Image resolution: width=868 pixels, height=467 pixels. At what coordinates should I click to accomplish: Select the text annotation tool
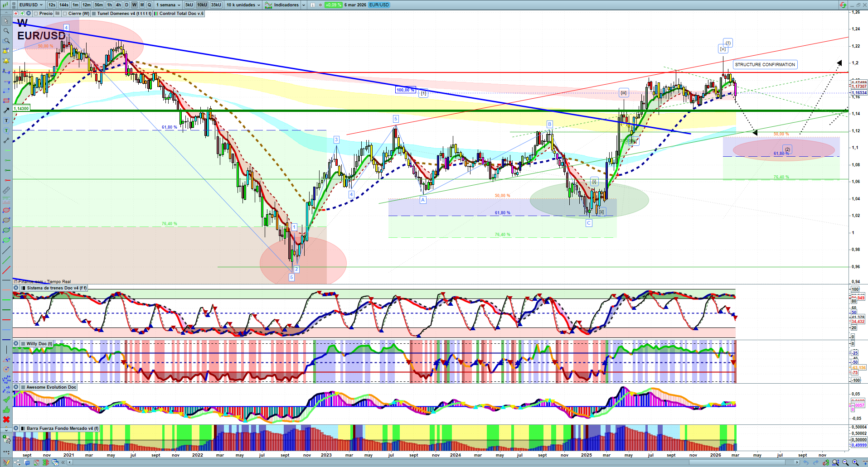tap(6, 120)
